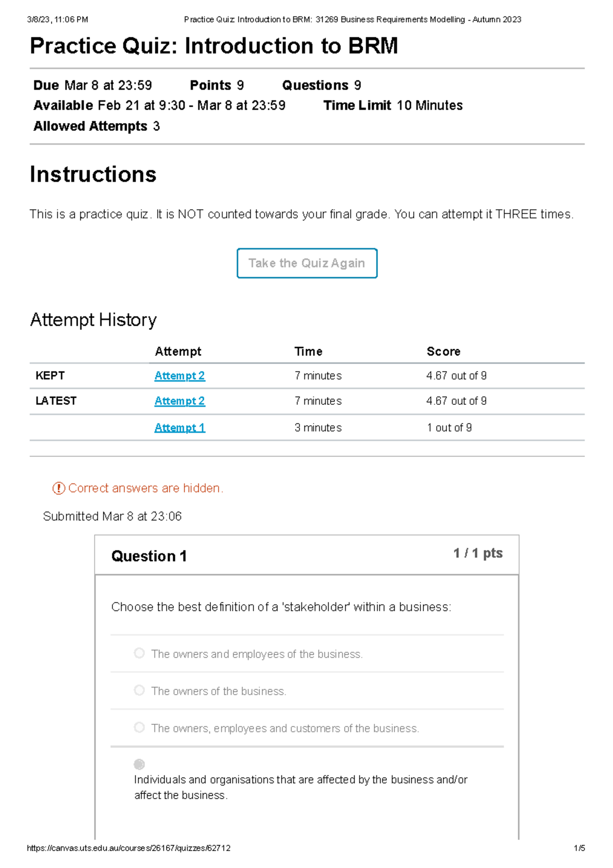This screenshot has width=613, height=868.
Task: Click the Take the Quiz Again button
Action: coord(307,263)
